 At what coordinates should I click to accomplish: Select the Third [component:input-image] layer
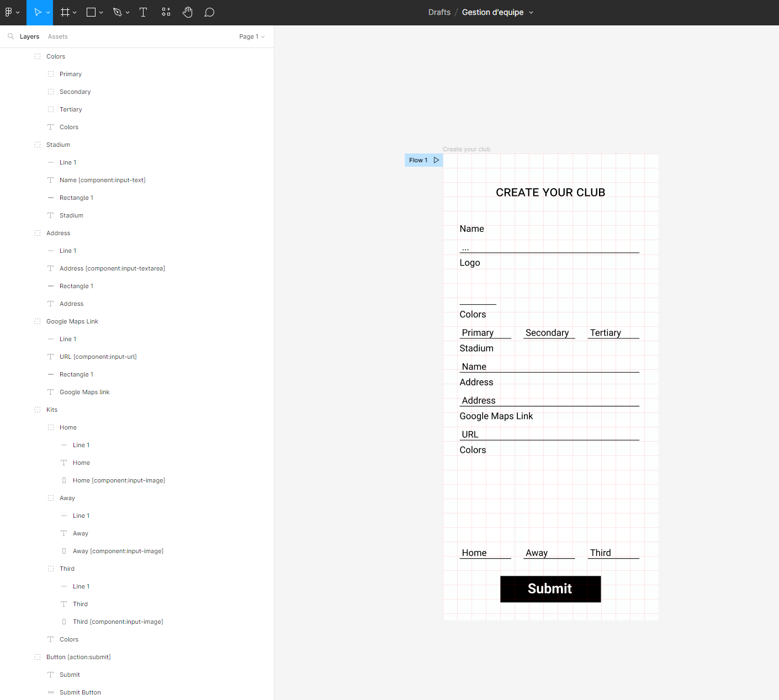(x=118, y=622)
